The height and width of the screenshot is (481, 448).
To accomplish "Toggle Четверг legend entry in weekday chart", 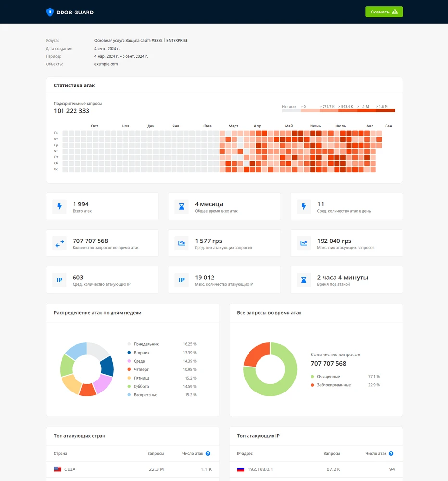I will [141, 369].
